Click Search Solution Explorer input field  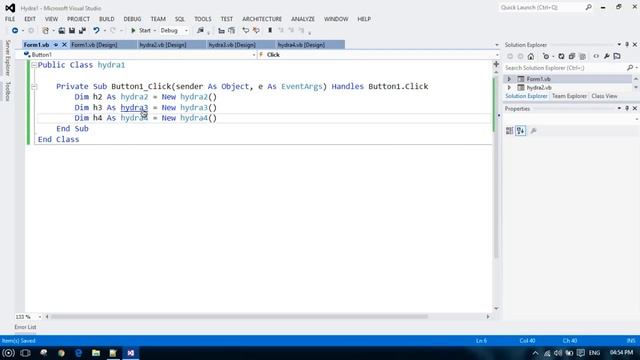coord(565,68)
